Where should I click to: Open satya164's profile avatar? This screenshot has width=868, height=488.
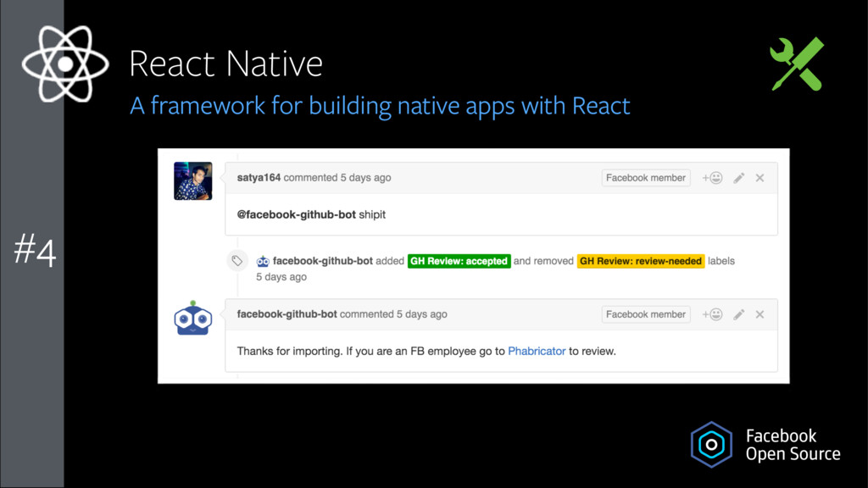click(192, 181)
